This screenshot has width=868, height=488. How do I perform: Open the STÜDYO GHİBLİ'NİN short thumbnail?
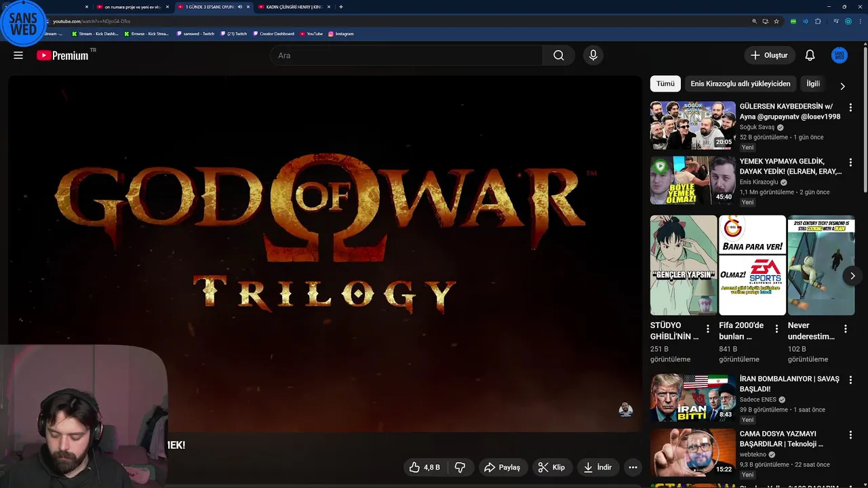pyautogui.click(x=684, y=265)
